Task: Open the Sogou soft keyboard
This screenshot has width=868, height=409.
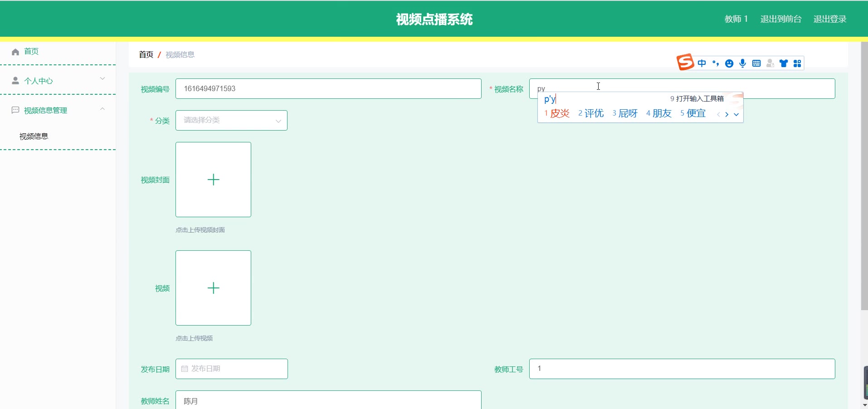Action: click(756, 63)
